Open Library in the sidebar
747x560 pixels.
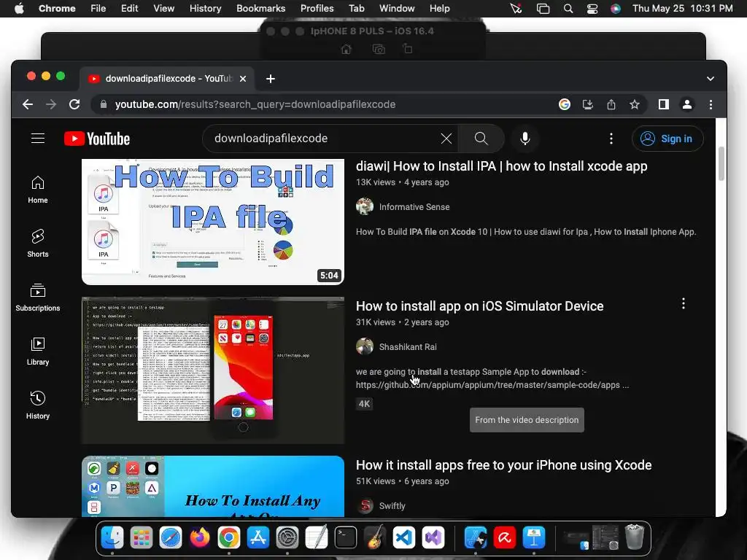click(38, 351)
